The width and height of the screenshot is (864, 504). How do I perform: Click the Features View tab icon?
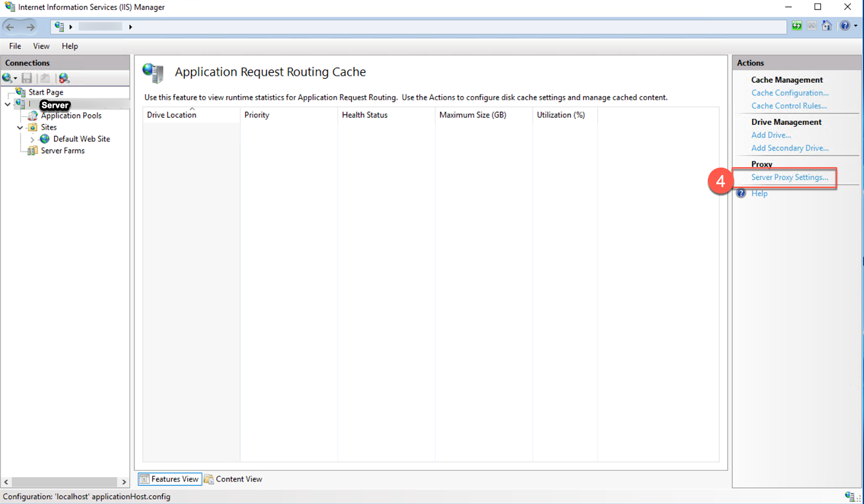click(144, 479)
